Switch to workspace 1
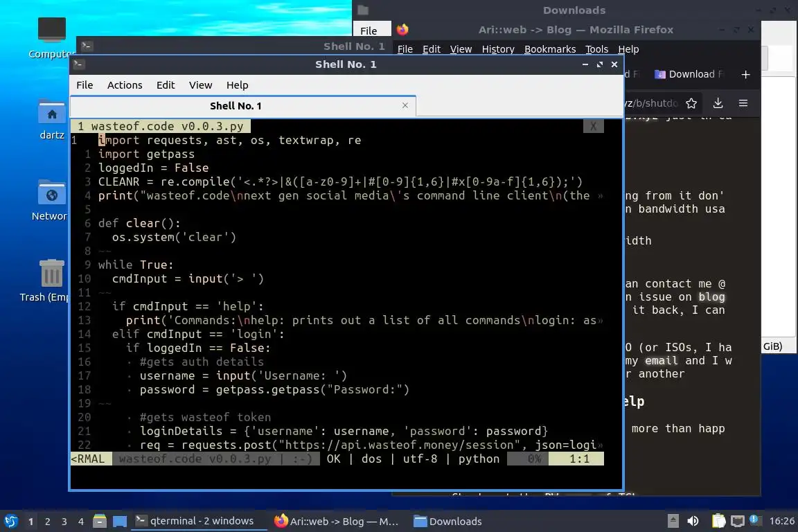 30,522
